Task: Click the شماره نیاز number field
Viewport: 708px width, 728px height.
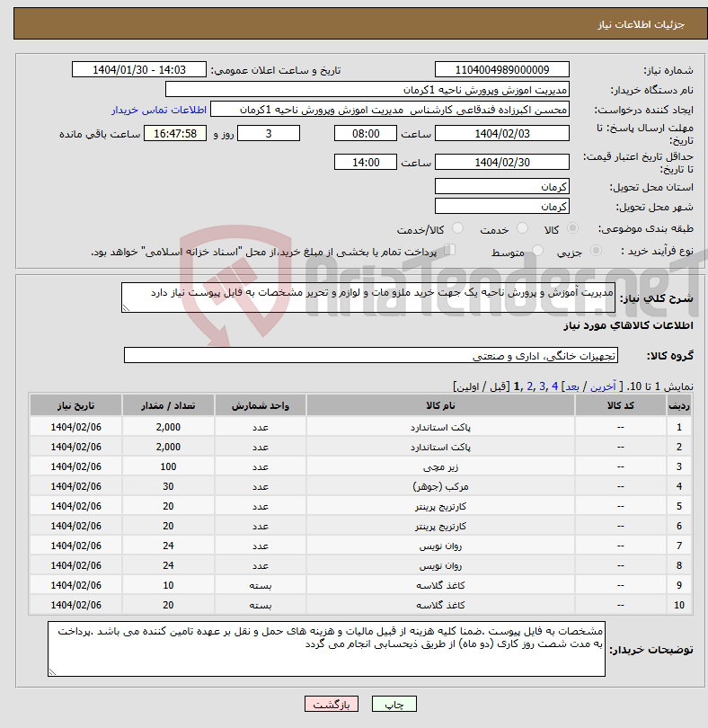Action: (x=502, y=69)
